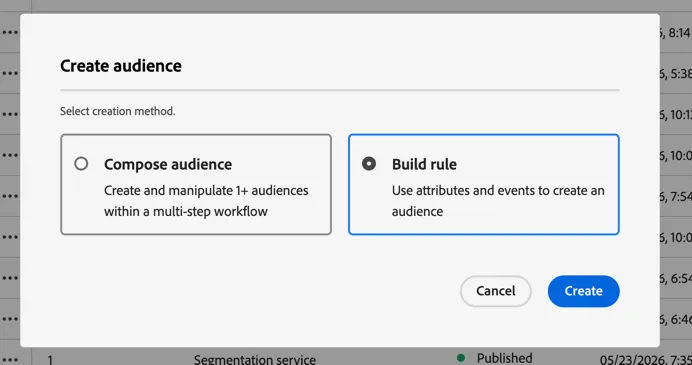692x365 pixels.
Task: Click the 'Select creation method.' text
Action: [117, 111]
